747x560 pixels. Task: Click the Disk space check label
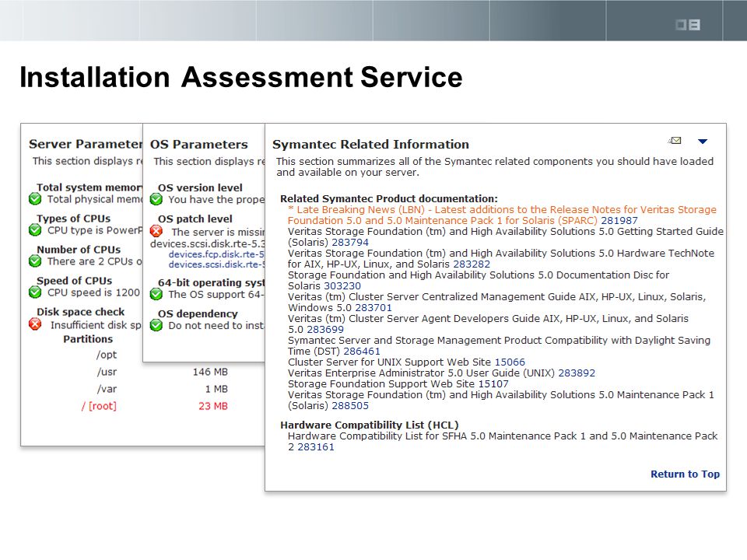click(80, 312)
